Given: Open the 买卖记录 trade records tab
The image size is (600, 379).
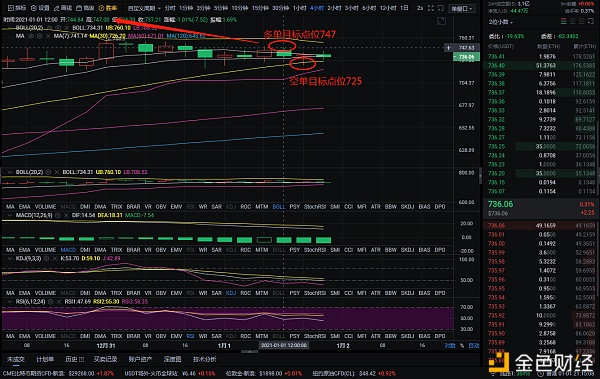Looking at the screenshot, I should (106, 359).
